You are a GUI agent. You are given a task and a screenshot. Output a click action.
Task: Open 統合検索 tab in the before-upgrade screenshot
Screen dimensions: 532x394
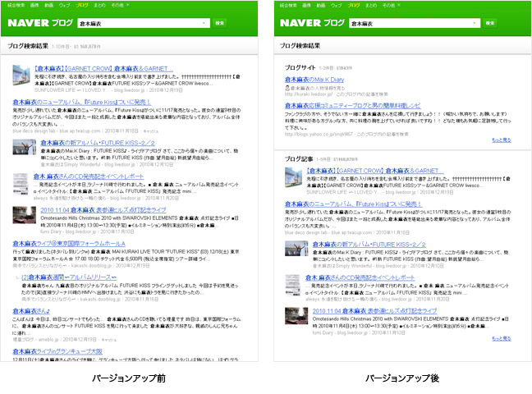pyautogui.click(x=16, y=5)
